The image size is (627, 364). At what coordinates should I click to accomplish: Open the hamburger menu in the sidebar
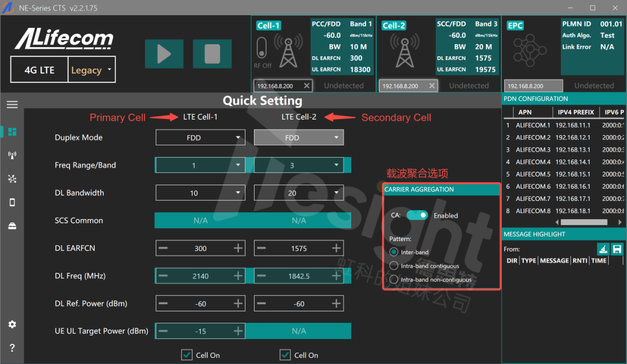coord(12,105)
